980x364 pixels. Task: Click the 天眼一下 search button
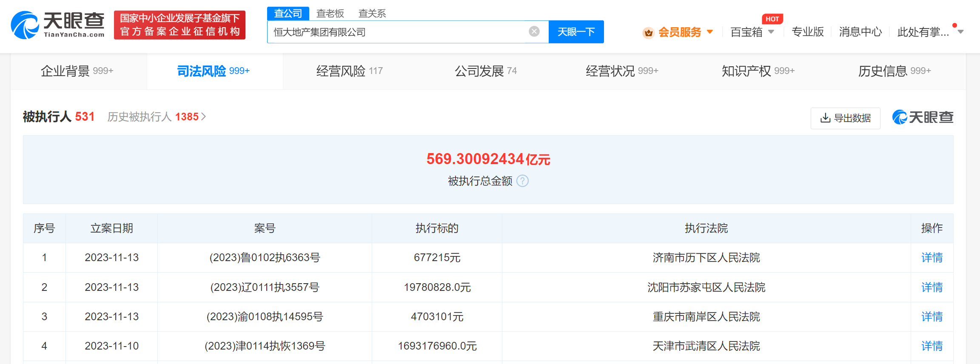coord(576,32)
